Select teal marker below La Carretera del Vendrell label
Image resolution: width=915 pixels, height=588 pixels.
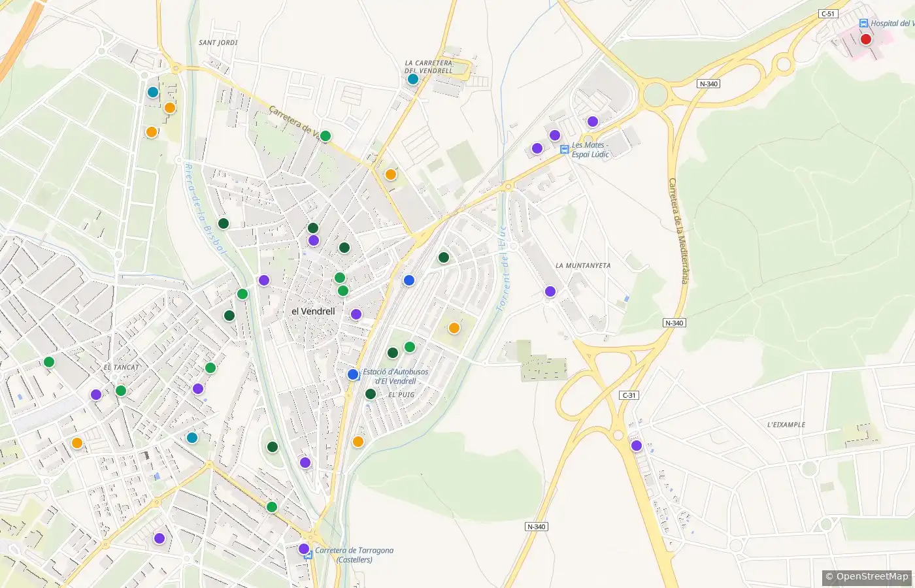point(412,79)
